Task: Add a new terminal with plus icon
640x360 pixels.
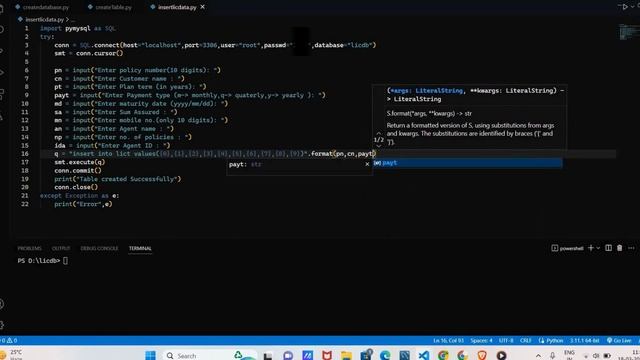Action: (x=590, y=248)
